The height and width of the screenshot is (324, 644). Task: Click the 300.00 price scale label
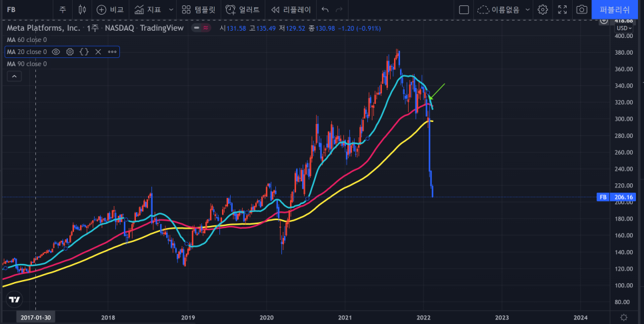point(625,119)
